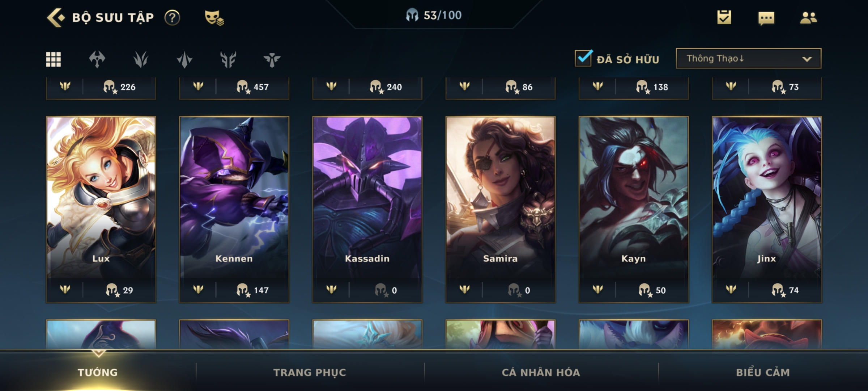This screenshot has width=868, height=391.
Task: Open the Biểu Cảm tab
Action: coord(763,372)
